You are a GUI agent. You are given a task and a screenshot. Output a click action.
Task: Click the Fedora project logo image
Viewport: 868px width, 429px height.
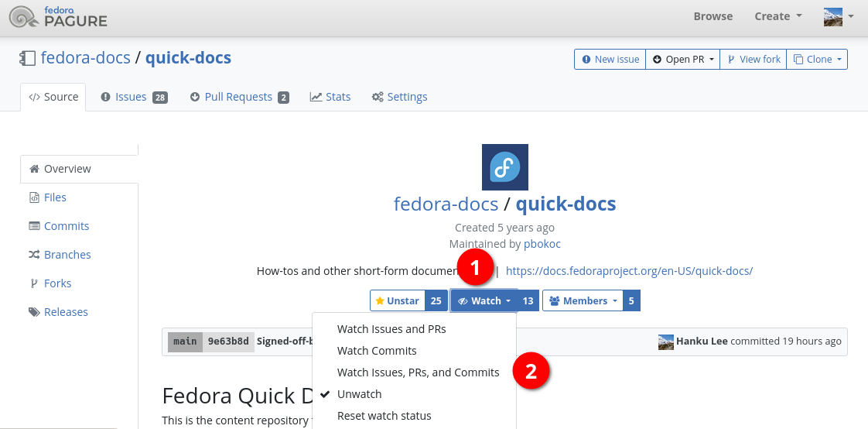click(505, 167)
